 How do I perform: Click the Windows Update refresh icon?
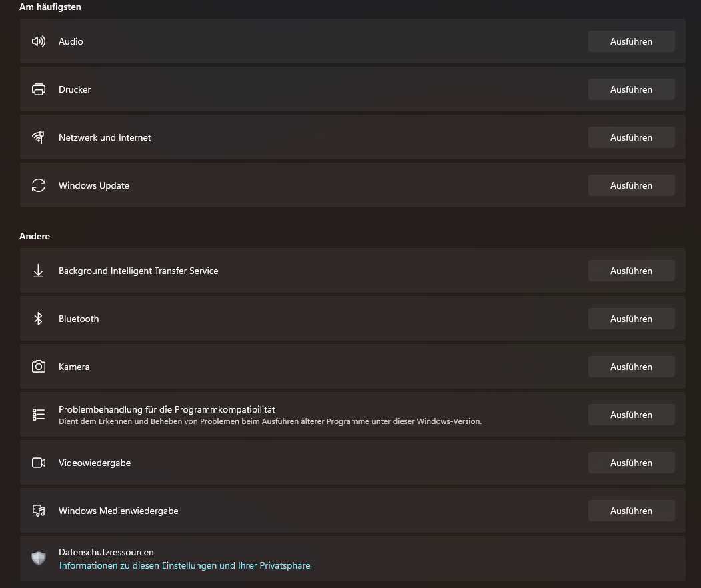pos(39,185)
